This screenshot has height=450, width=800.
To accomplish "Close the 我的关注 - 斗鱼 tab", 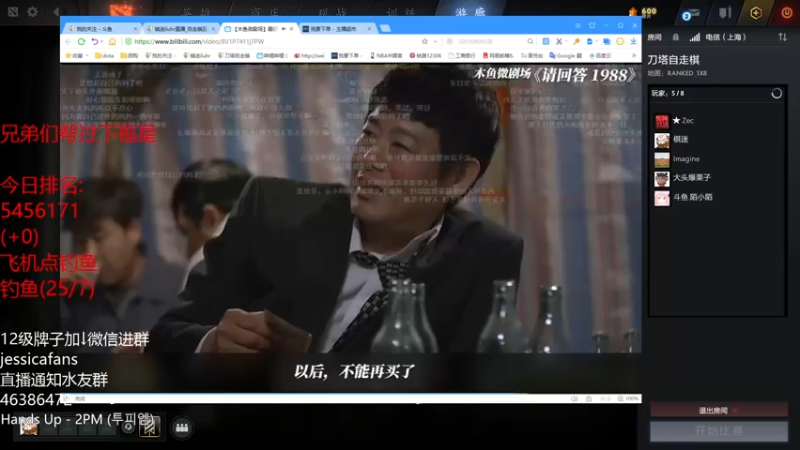I will pos(135,29).
